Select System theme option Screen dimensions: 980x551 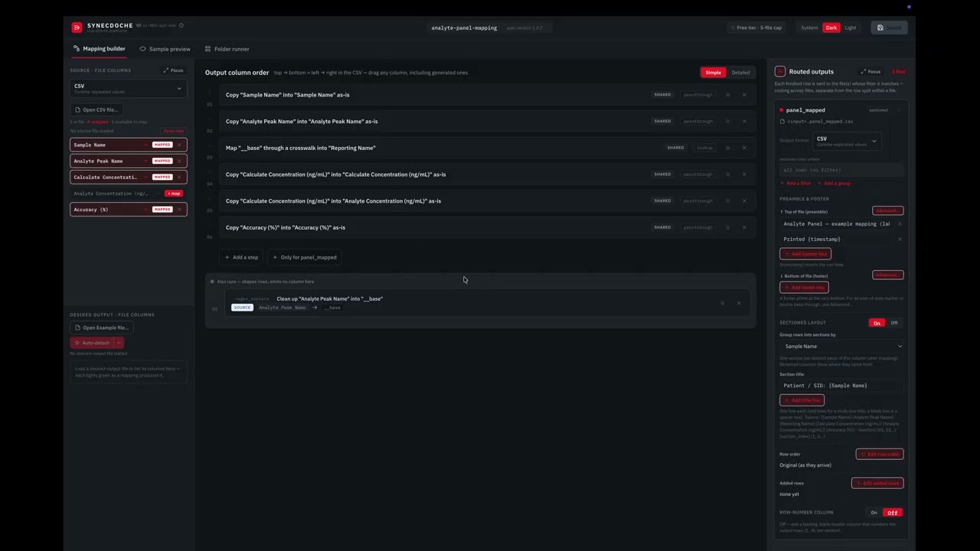click(x=809, y=28)
